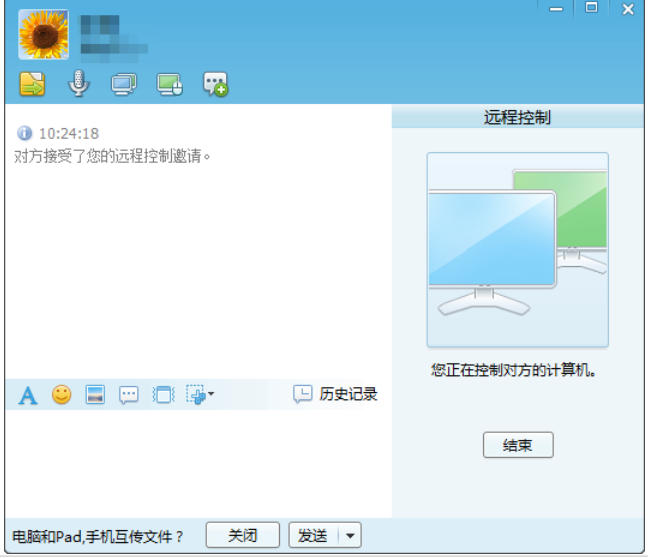Open font settings with the blue A icon
This screenshot has height=558, width=648.
tap(28, 395)
